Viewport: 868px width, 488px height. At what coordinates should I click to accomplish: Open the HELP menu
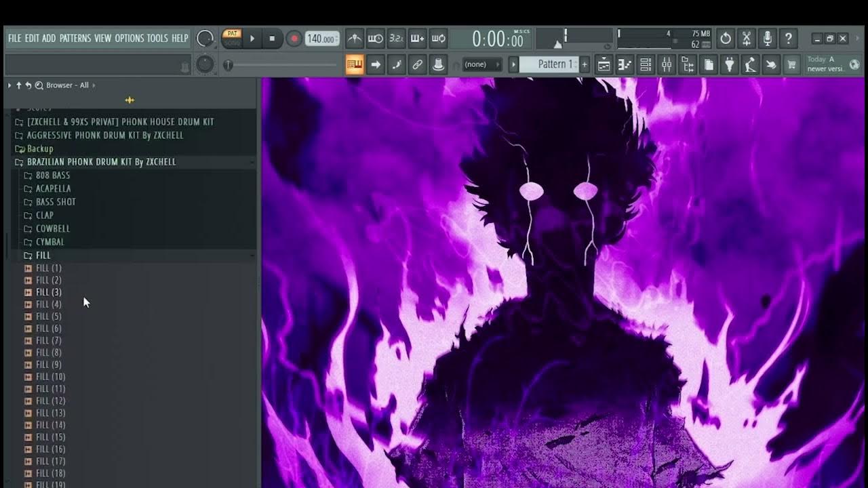tap(180, 38)
